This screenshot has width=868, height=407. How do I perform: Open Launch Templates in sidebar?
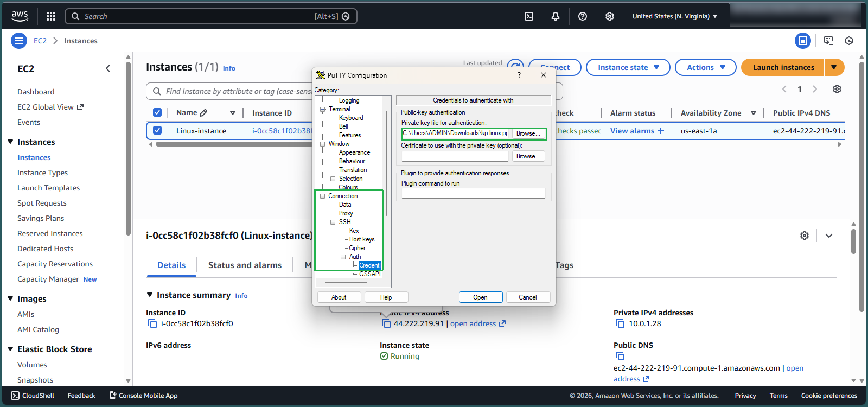(48, 188)
